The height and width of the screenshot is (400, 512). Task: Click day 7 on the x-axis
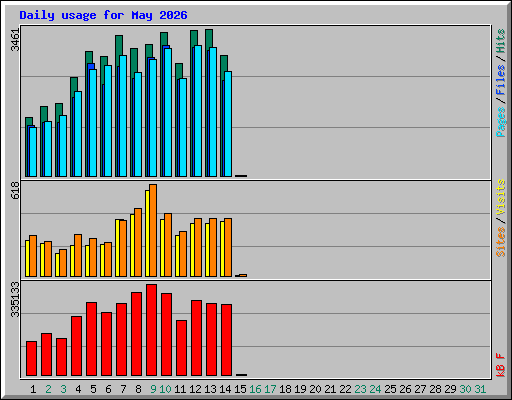point(123,389)
